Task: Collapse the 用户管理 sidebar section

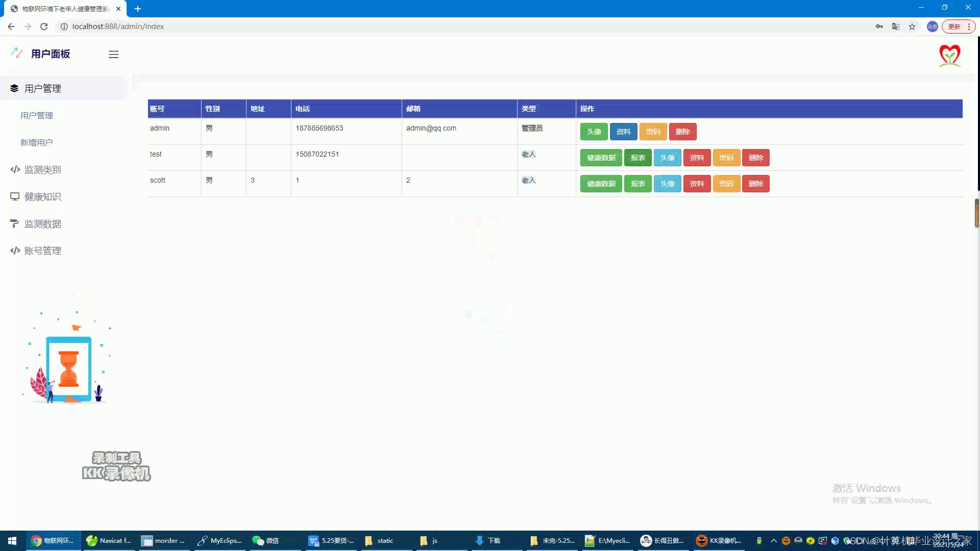Action: tap(43, 89)
